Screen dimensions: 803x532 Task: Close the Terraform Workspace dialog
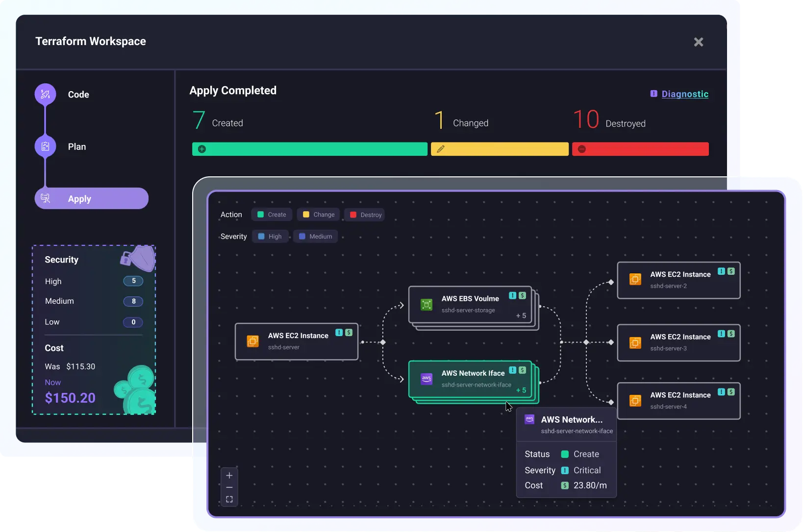pyautogui.click(x=699, y=42)
